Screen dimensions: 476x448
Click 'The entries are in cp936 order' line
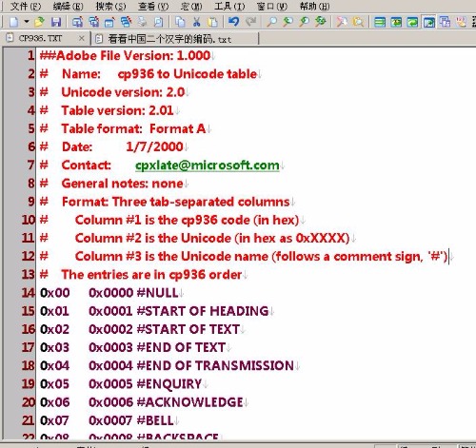151,275
